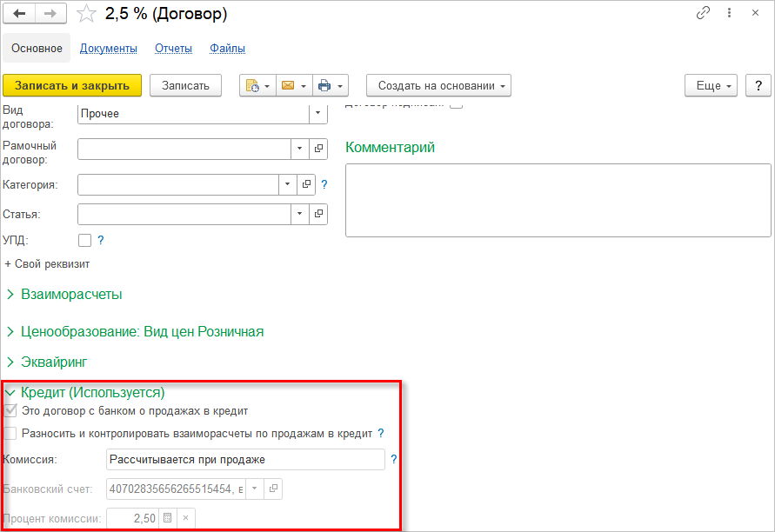Screen dimensions: 775x532
Task: Show help hint for Категория
Action: pos(324,184)
